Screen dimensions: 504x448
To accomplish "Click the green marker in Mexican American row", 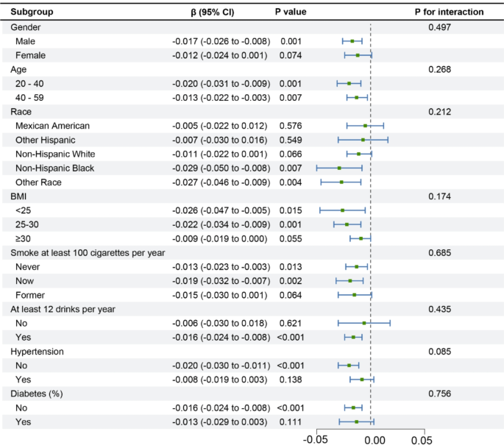I will pyautogui.click(x=365, y=126).
